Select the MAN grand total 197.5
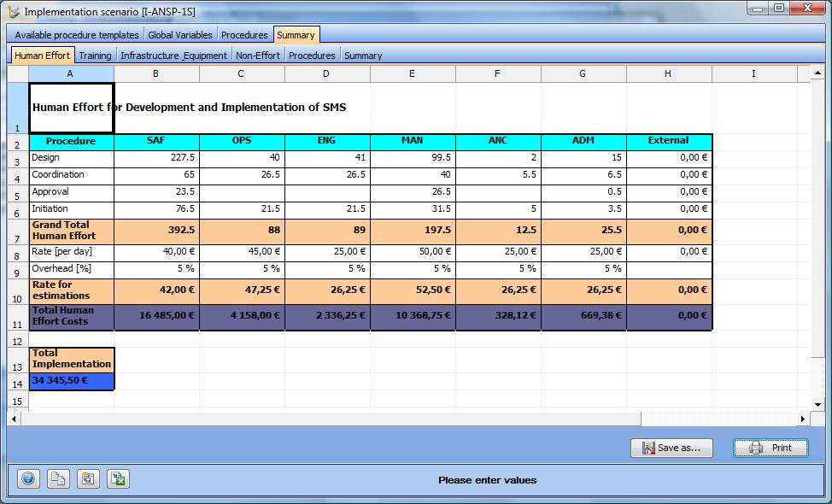Image resolution: width=832 pixels, height=504 pixels. [413, 231]
